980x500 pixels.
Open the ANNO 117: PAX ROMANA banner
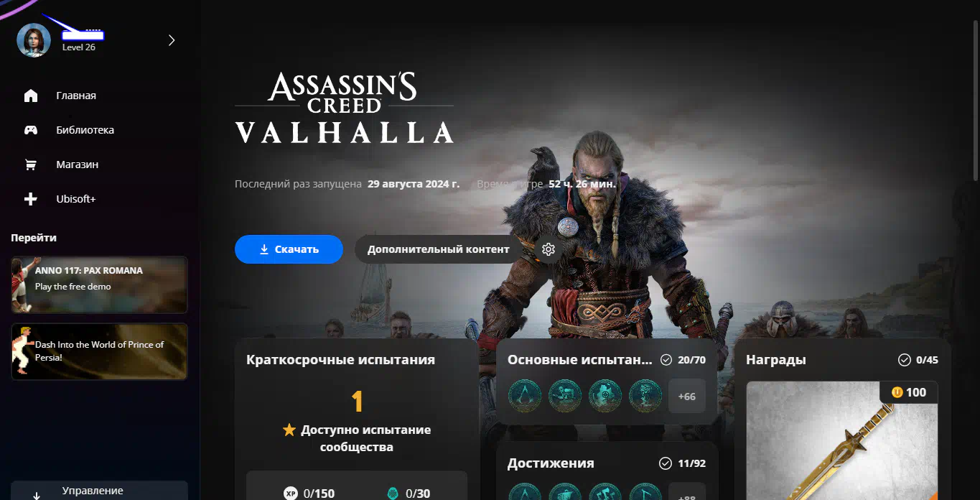click(99, 284)
